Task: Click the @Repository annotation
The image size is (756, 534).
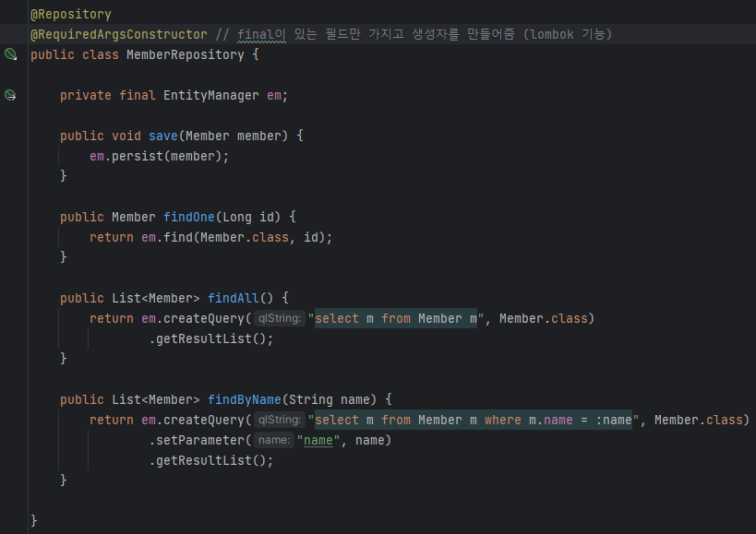Action: 71,15
